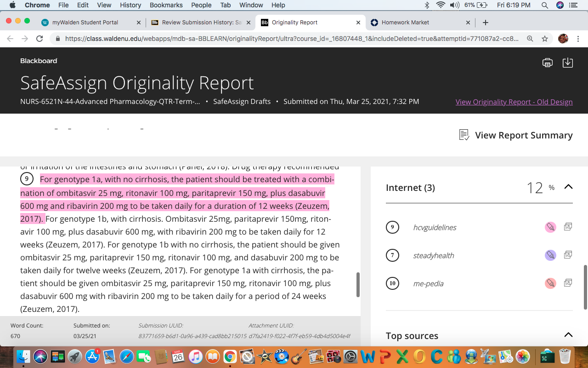Toggle highlighting for me-pedia source
588x368 pixels.
coord(550,283)
